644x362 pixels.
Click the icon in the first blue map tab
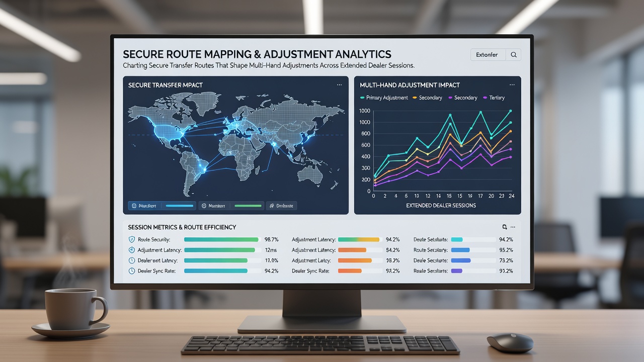[133, 206]
